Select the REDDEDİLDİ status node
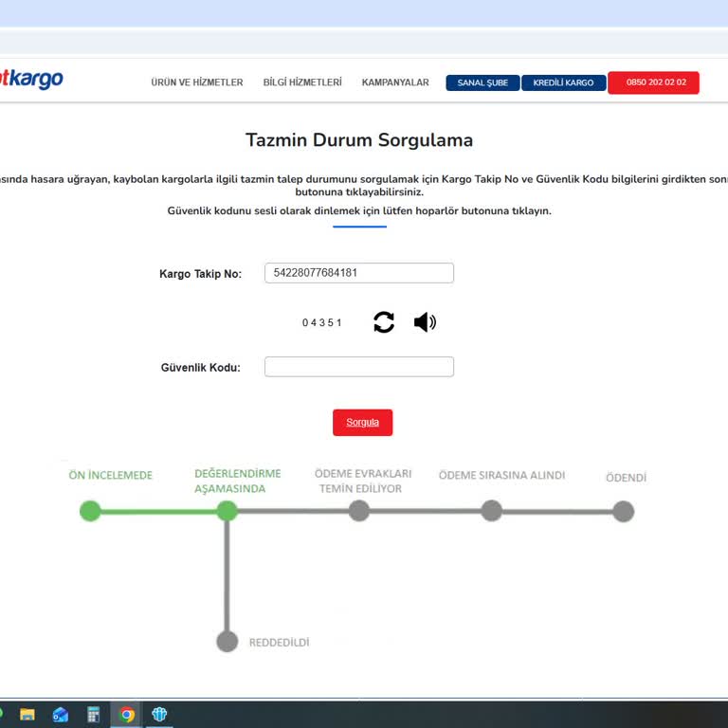Image resolution: width=728 pixels, height=728 pixels. pyautogui.click(x=227, y=641)
